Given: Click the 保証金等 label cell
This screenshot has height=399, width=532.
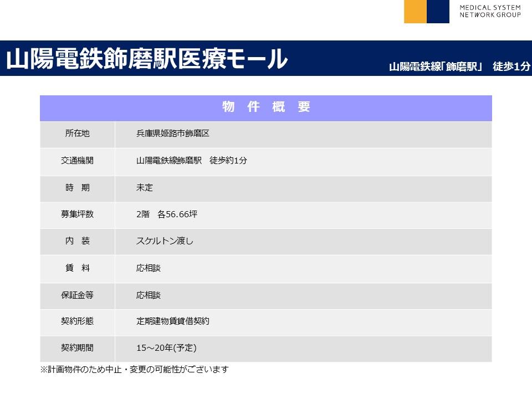Looking at the screenshot, I should [78, 296].
